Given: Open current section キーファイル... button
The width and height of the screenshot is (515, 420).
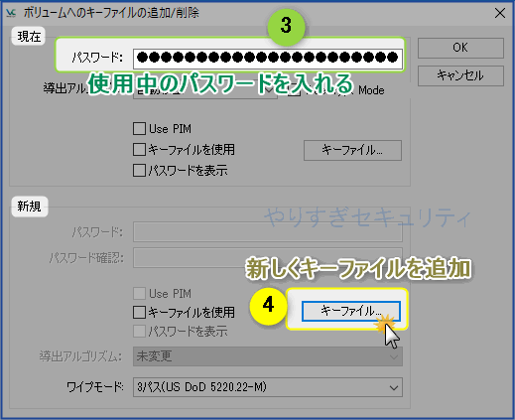Looking at the screenshot, I should pyautogui.click(x=352, y=150).
